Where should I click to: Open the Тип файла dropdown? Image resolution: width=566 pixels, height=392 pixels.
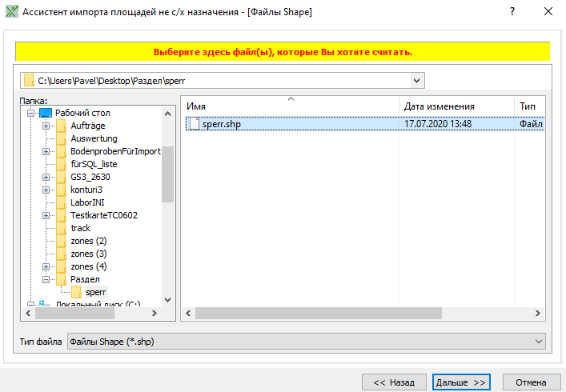(306, 341)
